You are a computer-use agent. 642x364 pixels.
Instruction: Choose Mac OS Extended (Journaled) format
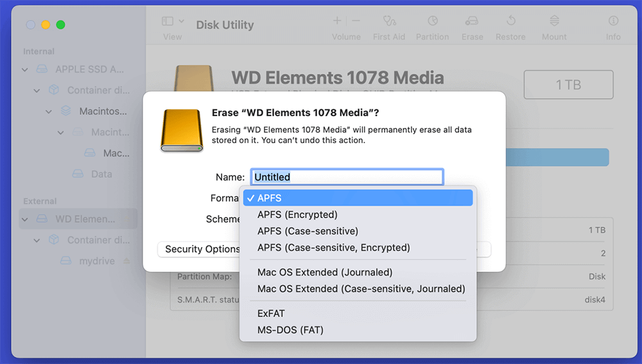[358, 272]
